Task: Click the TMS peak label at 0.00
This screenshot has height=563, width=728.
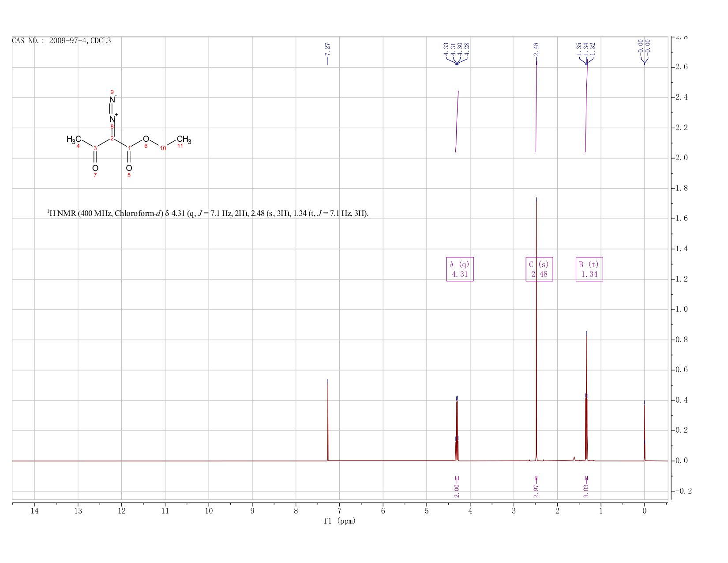Action: [x=644, y=46]
